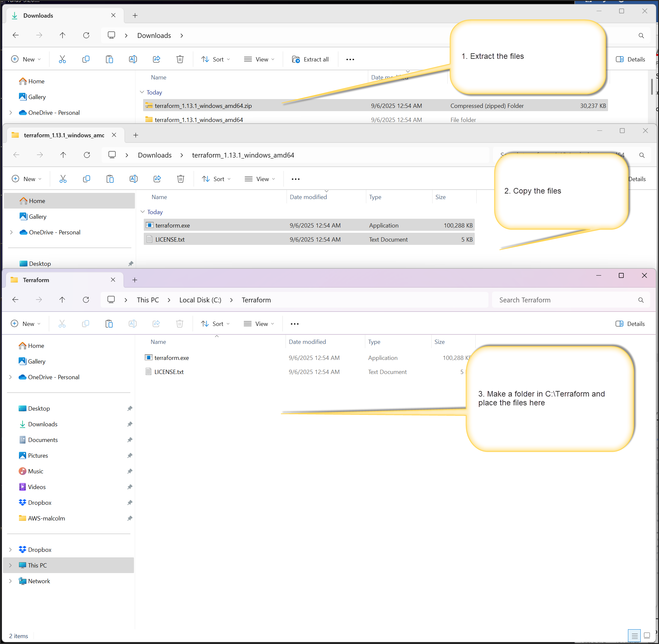
Task: Expand This PC in the sidebar
Action: click(10, 565)
